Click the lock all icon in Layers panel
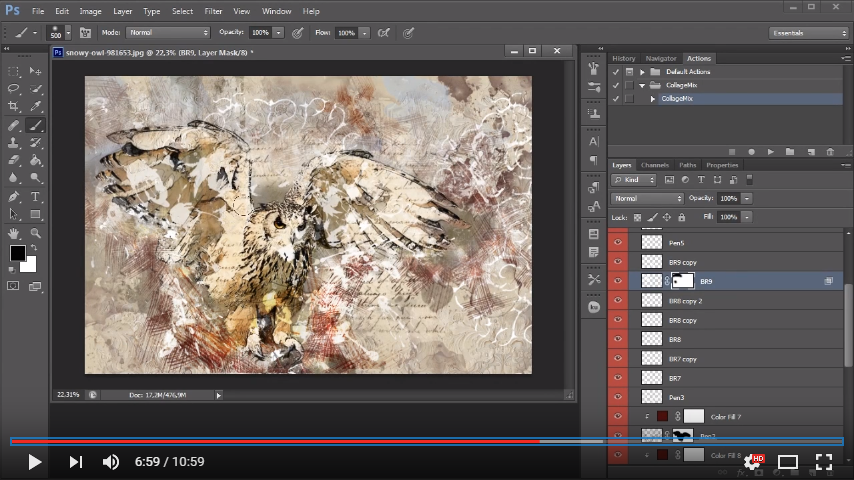 pos(681,217)
